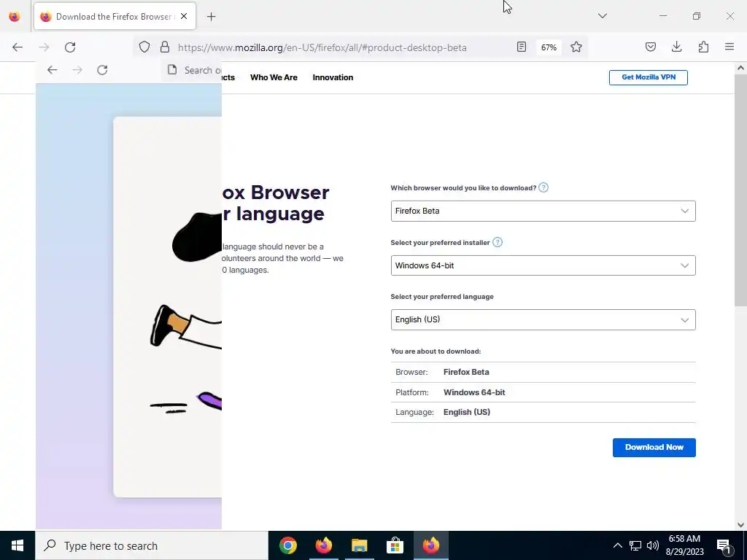Open File Explorer from the taskbar
The image size is (747, 560).
click(x=360, y=545)
